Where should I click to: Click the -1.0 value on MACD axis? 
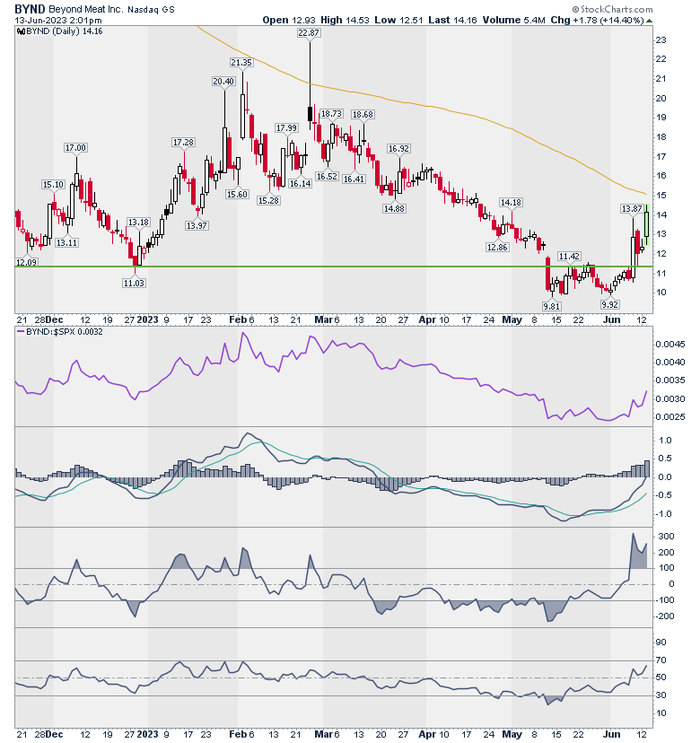coord(664,513)
